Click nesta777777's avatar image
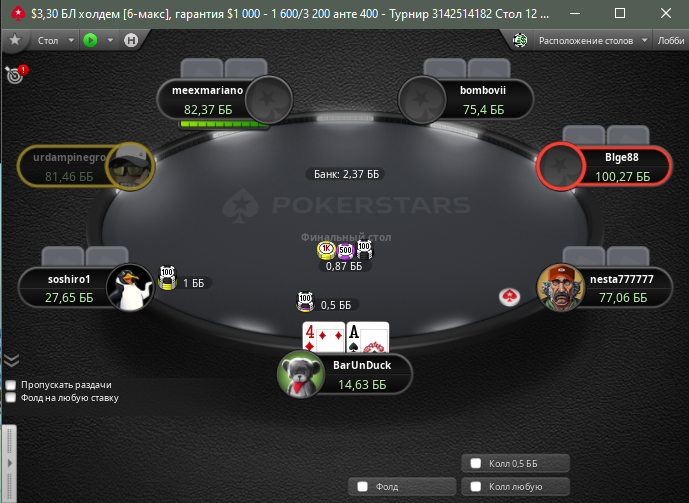689x503 pixels. 560,288
